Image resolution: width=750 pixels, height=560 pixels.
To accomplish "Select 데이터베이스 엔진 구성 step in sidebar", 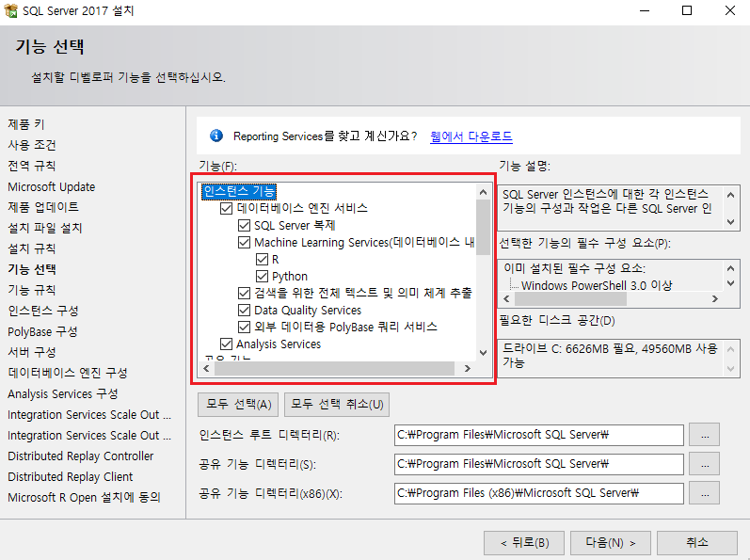I will pyautogui.click(x=68, y=373).
